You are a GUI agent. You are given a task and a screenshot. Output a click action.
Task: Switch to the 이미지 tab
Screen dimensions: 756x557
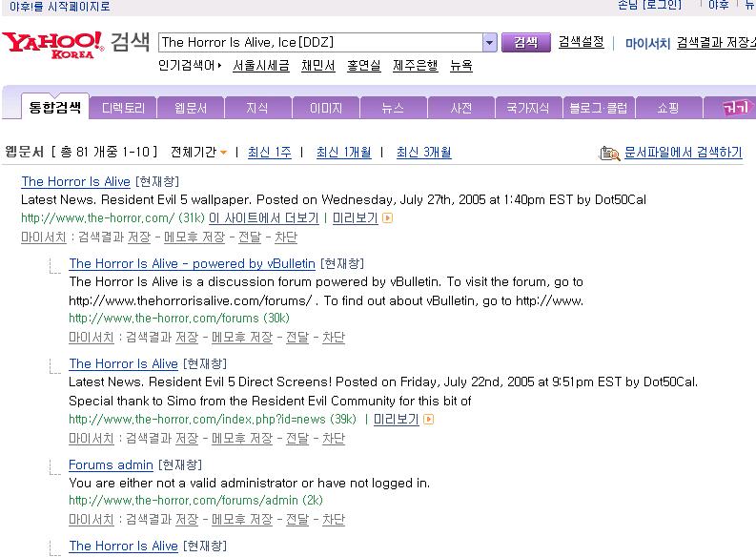click(325, 109)
